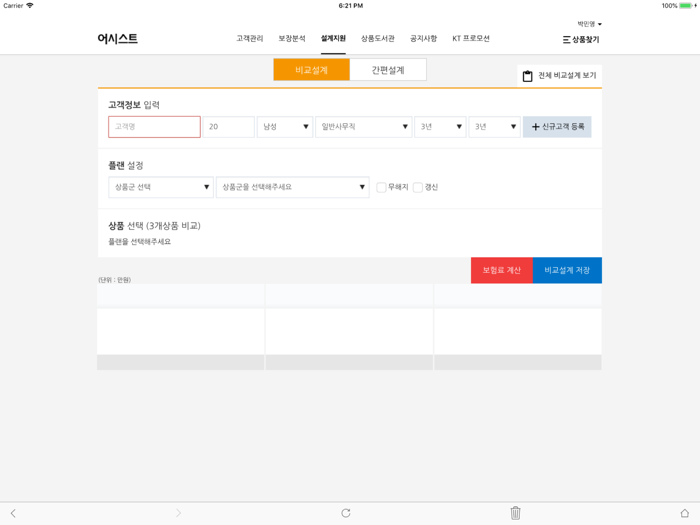Tap the home icon in bottom bar
Image resolution: width=700 pixels, height=525 pixels.
684,513
